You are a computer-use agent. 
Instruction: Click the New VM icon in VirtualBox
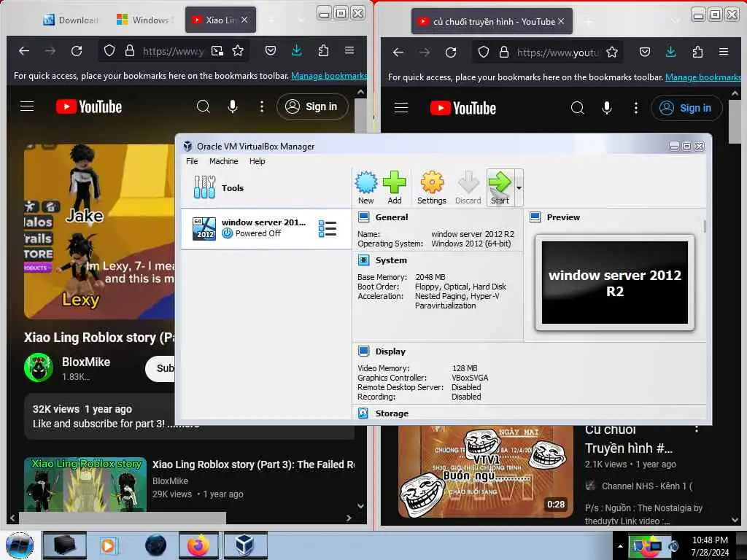[x=366, y=187]
